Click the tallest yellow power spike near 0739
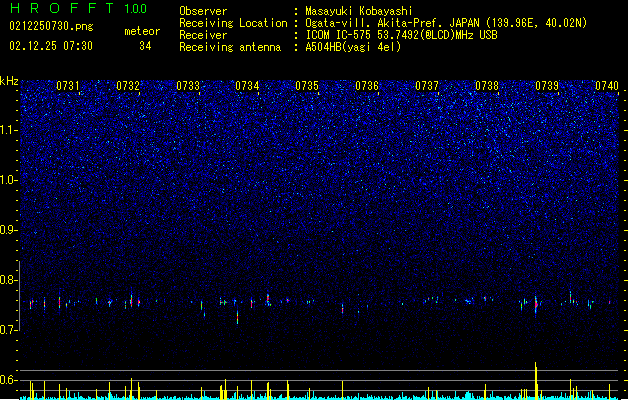Screen dimensions: 629x400 tap(536, 380)
